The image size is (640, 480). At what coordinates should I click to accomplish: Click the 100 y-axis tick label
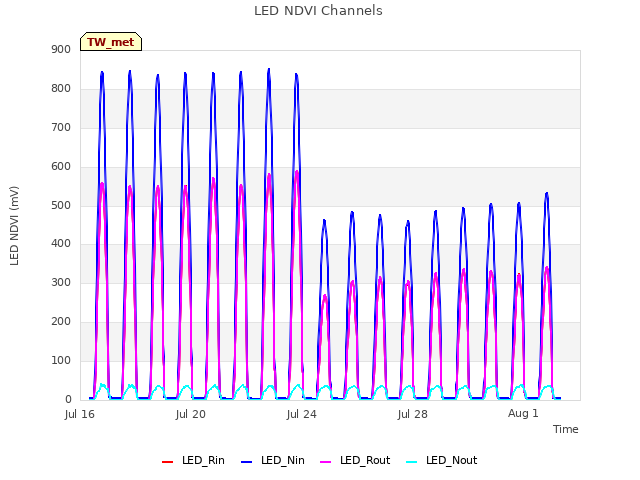point(61,360)
